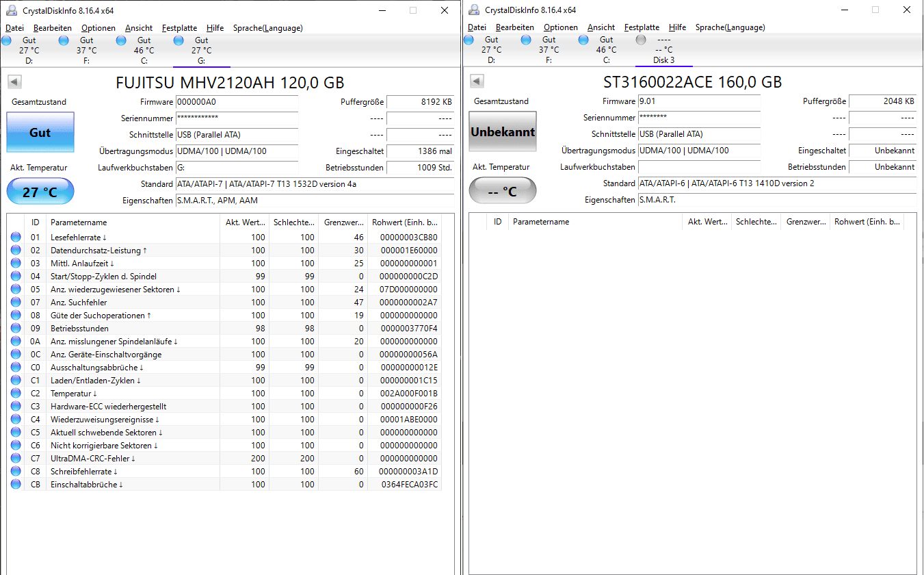The height and width of the screenshot is (575, 924).
Task: Click Parametername column header in left window
Action: [133, 222]
